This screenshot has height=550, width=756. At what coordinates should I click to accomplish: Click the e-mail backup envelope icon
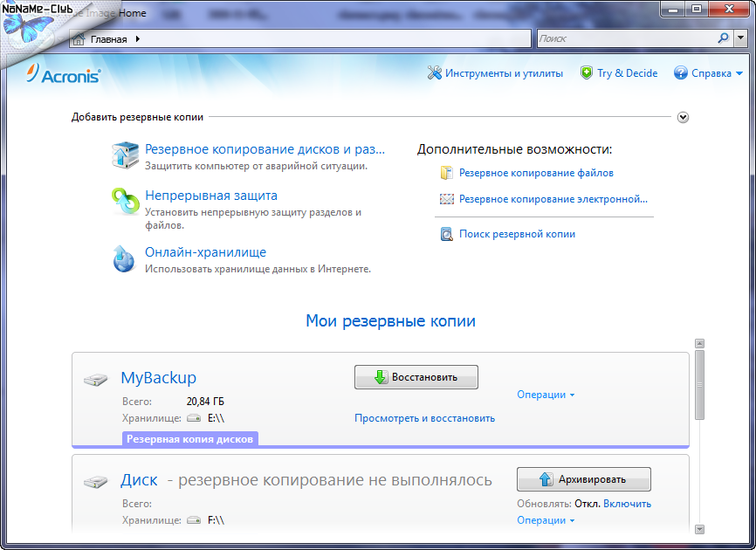pyautogui.click(x=447, y=199)
